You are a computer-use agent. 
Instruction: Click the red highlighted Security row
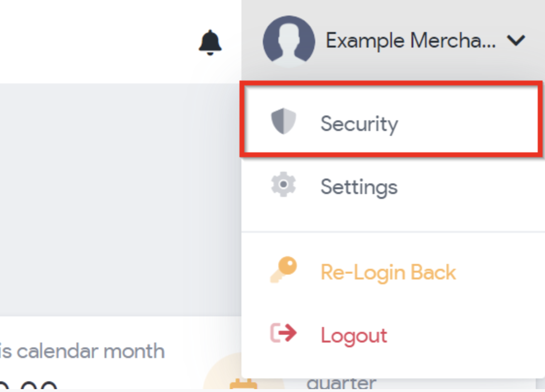point(392,119)
